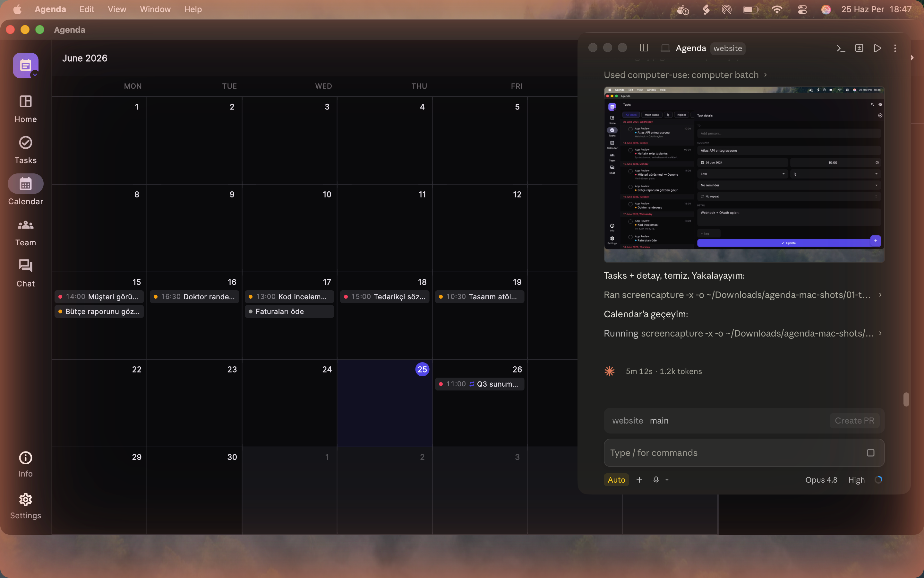Click the website repo label near main
This screenshot has height=578, width=924.
[x=628, y=421]
